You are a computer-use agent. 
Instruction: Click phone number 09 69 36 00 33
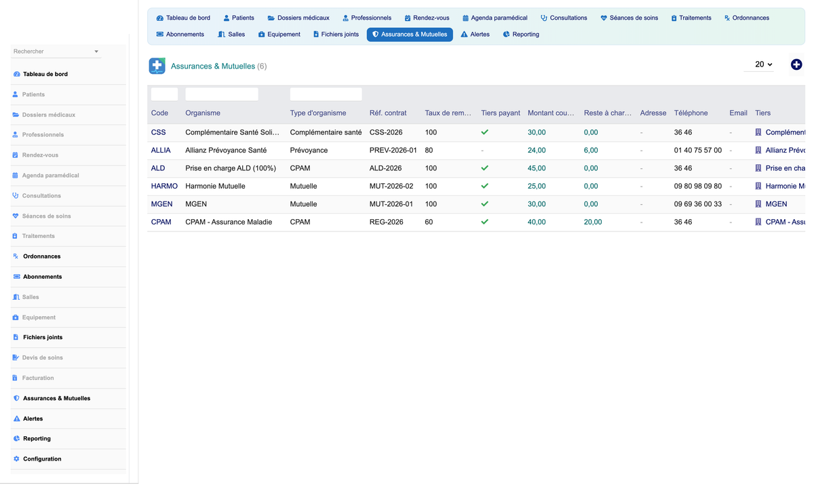(x=698, y=203)
